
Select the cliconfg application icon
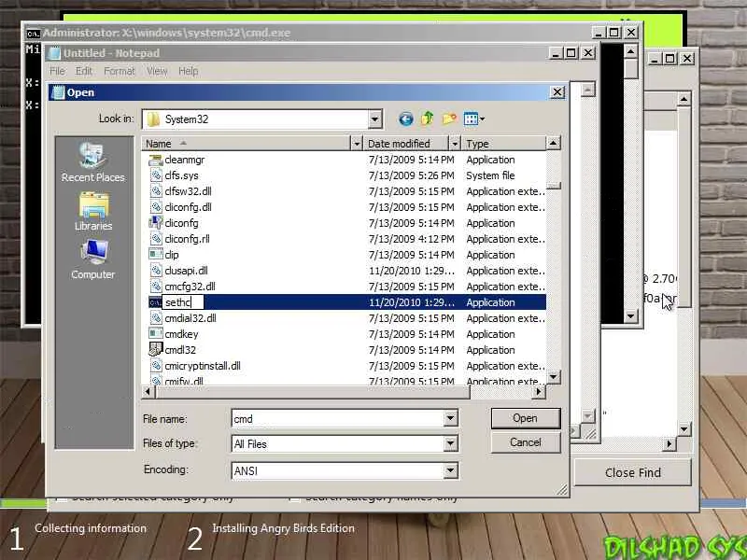(x=155, y=223)
